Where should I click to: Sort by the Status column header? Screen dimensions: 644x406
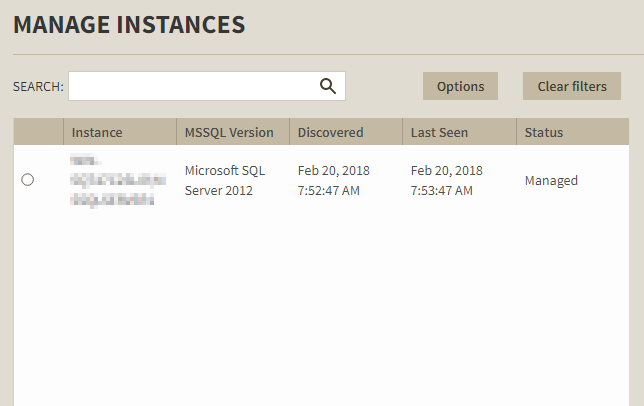pyautogui.click(x=544, y=132)
